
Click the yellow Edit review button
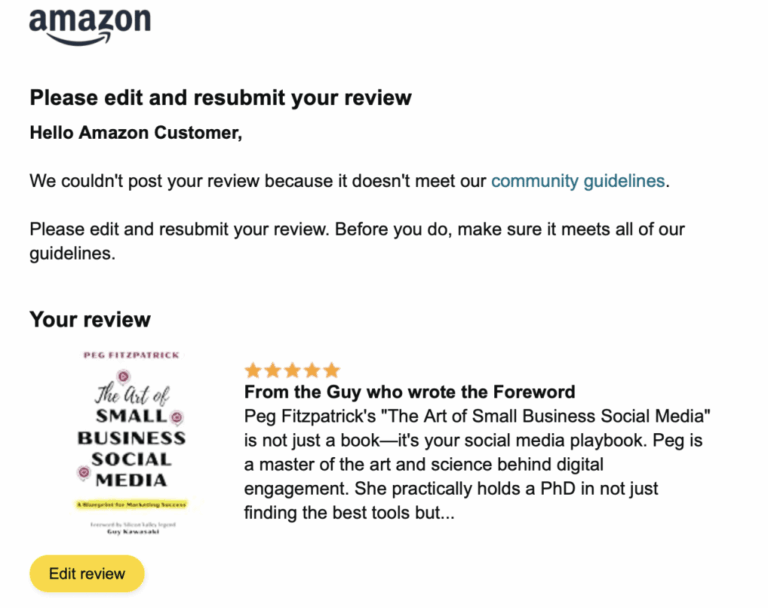click(87, 573)
